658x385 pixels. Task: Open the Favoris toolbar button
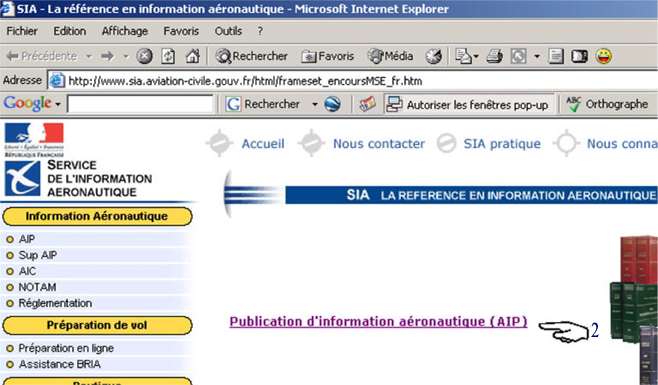[x=328, y=56]
